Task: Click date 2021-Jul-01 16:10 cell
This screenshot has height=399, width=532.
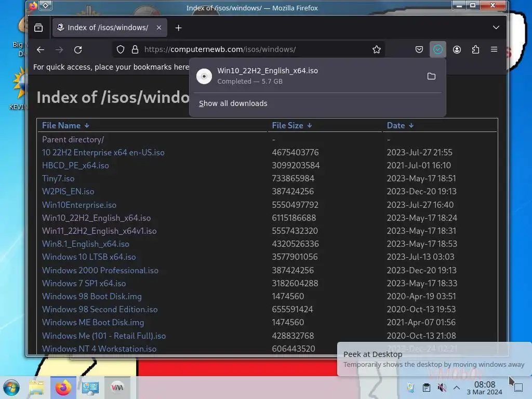Action: coord(419,166)
